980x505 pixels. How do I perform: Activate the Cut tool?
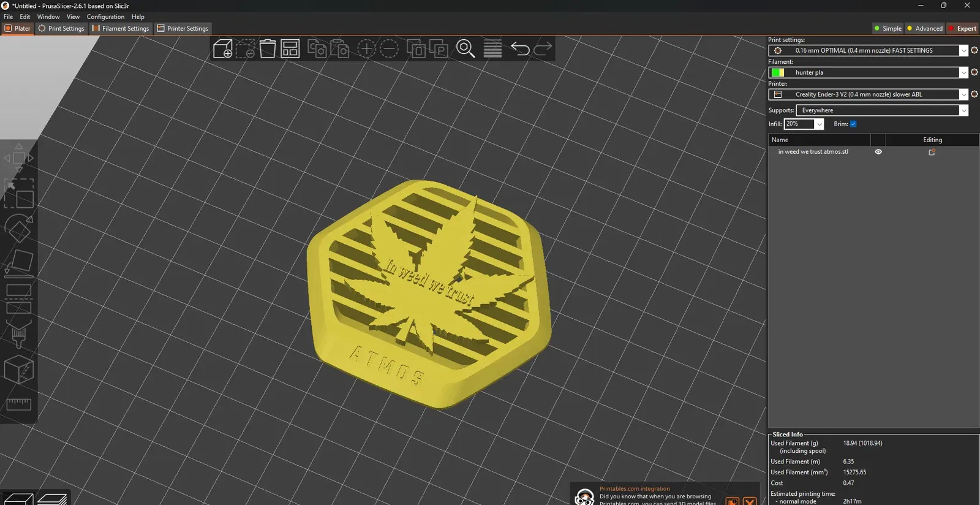[18, 298]
